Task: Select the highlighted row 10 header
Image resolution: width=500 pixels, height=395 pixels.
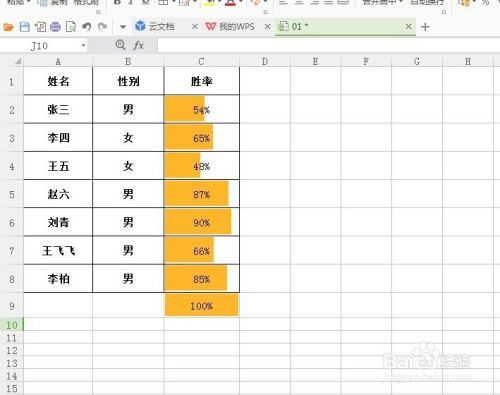Action: pyautogui.click(x=12, y=325)
